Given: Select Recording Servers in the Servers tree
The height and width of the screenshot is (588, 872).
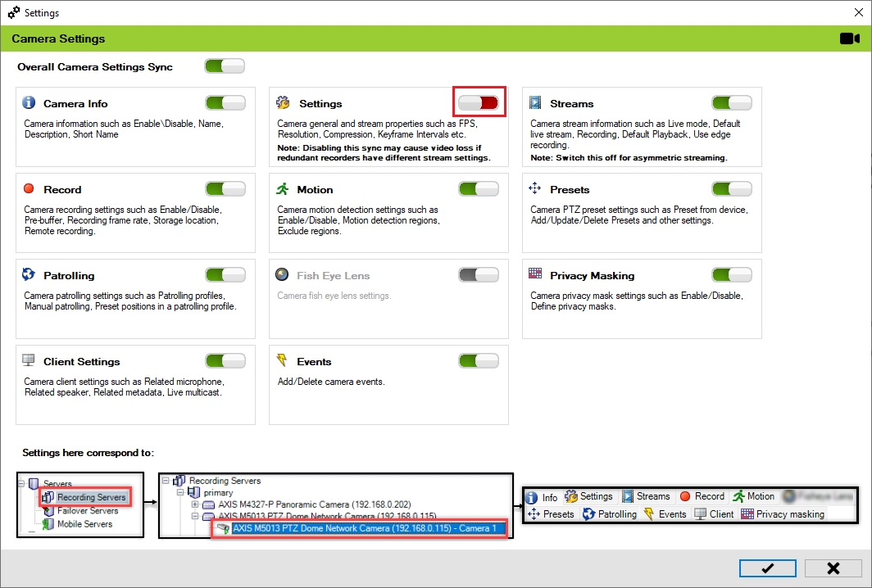Looking at the screenshot, I should coord(90,497).
